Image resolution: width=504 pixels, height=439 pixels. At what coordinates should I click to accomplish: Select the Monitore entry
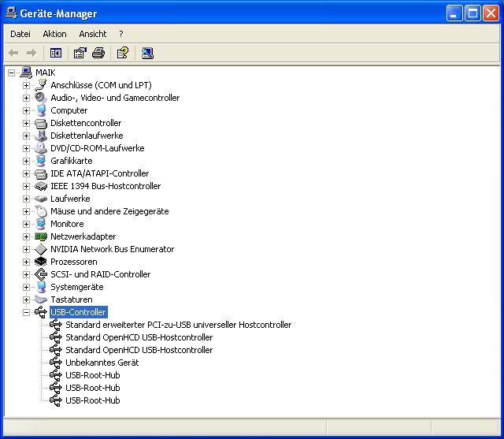pyautogui.click(x=67, y=224)
